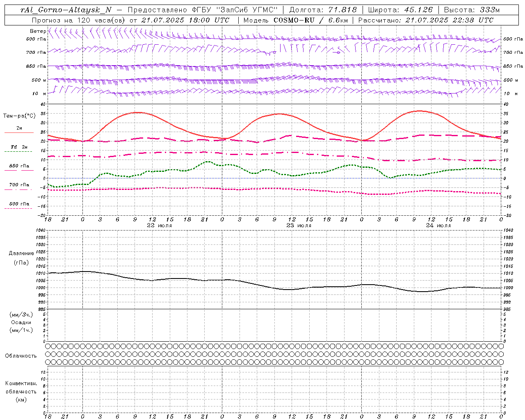Image resolution: width=525 pixels, height=420 pixels.
Task: Select the 'Давление' pressure panel label
Action: [x=21, y=253]
